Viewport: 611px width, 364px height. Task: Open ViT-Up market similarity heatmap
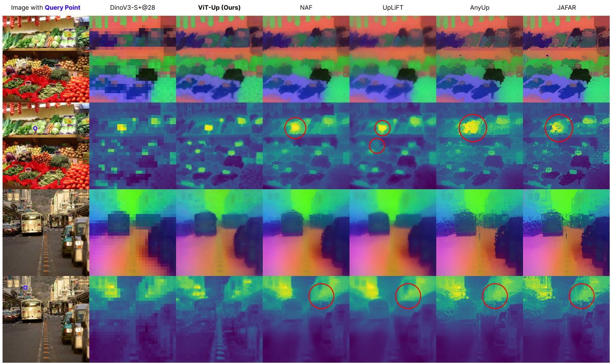tap(219, 146)
